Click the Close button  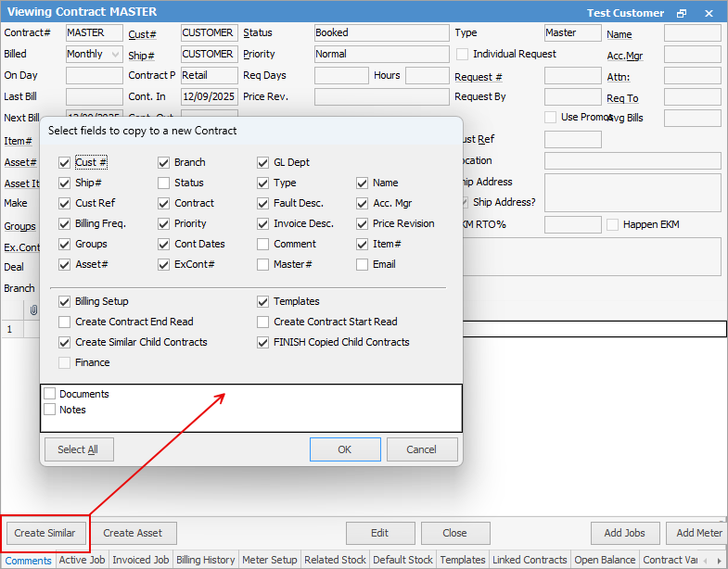point(455,533)
